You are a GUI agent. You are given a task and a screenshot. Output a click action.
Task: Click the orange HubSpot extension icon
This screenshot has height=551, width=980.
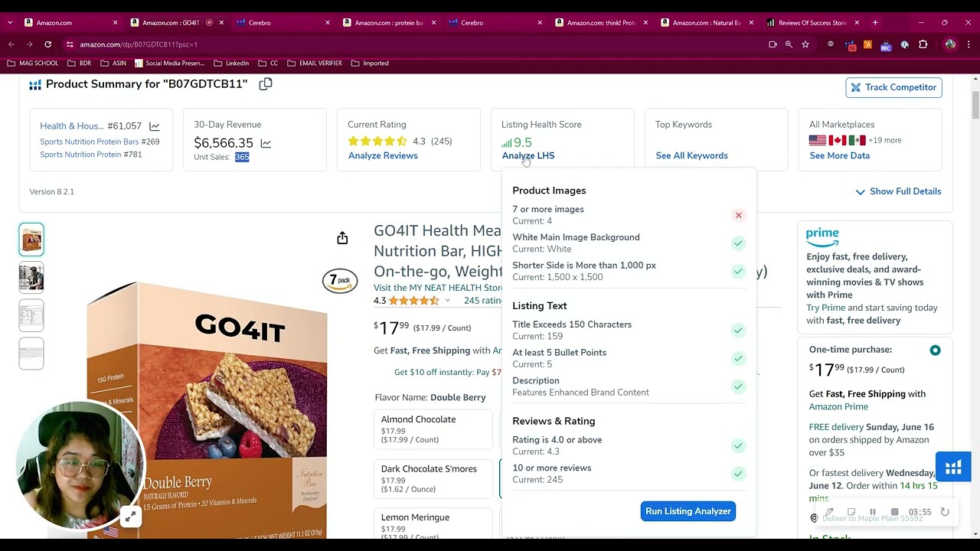click(867, 44)
